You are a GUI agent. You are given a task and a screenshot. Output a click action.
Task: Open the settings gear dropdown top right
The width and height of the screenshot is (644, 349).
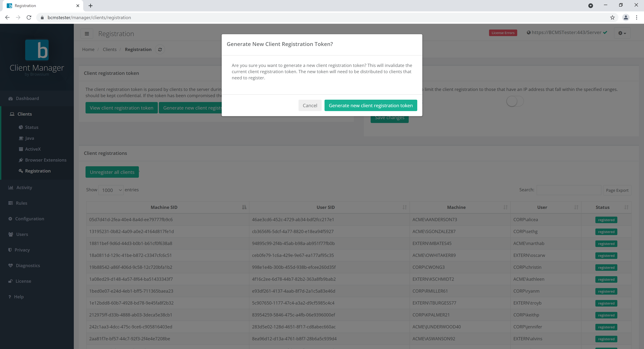coord(622,33)
